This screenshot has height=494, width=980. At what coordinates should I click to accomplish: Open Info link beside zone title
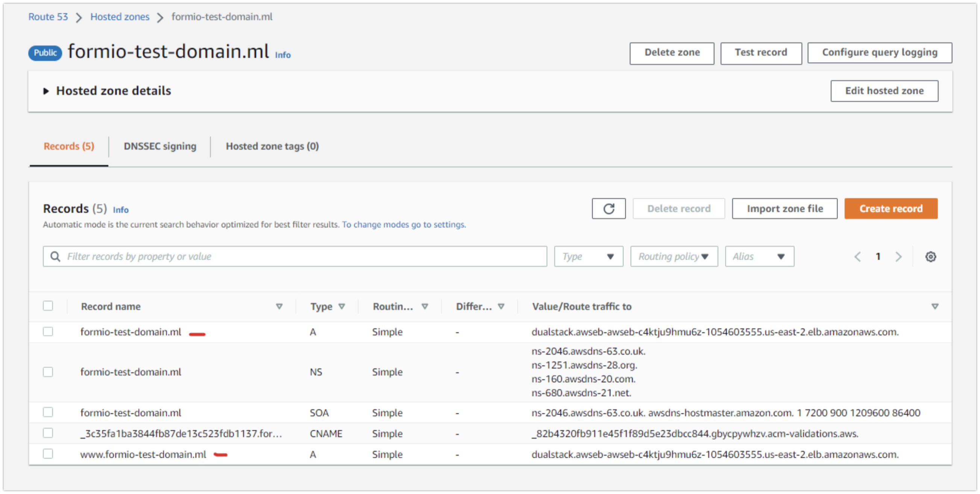(283, 55)
